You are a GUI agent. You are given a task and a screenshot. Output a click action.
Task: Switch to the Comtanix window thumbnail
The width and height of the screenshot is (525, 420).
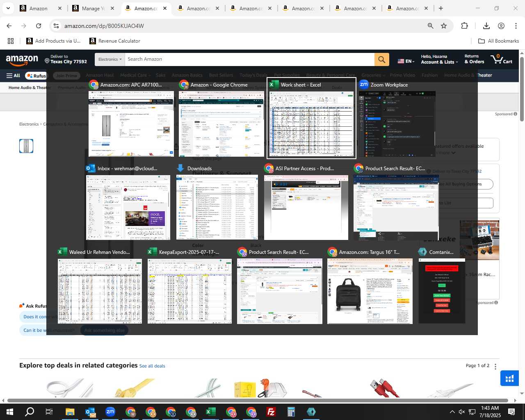[442, 285]
